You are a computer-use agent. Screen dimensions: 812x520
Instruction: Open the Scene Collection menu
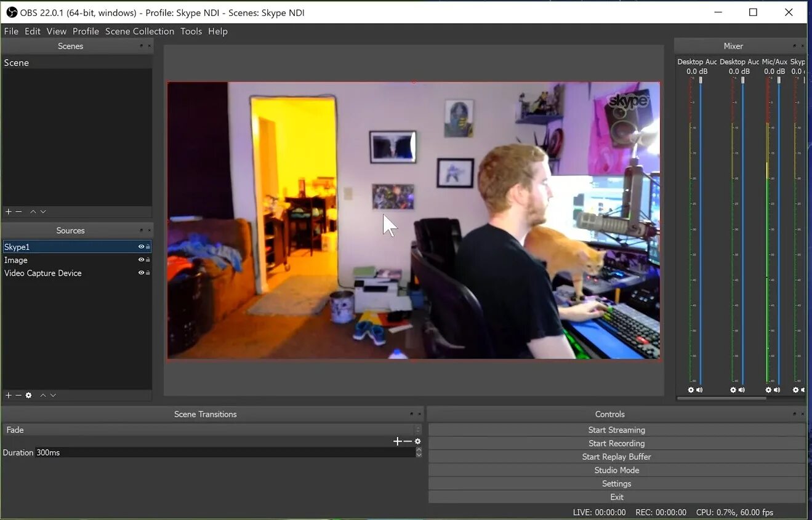140,31
